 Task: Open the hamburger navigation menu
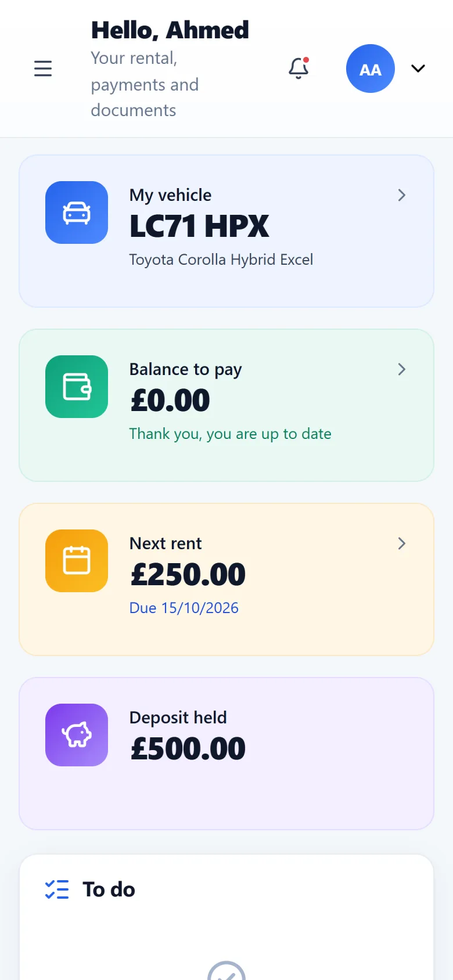click(43, 69)
